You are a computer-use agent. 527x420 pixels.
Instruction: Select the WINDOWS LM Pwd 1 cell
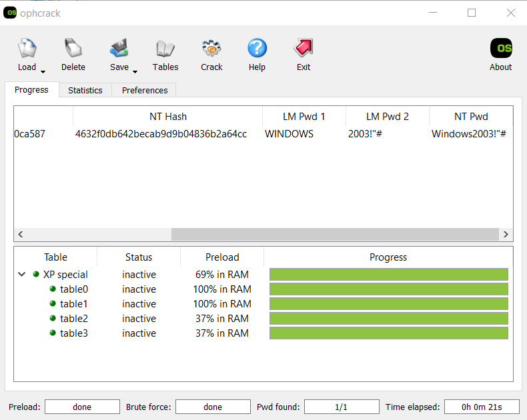pos(289,134)
